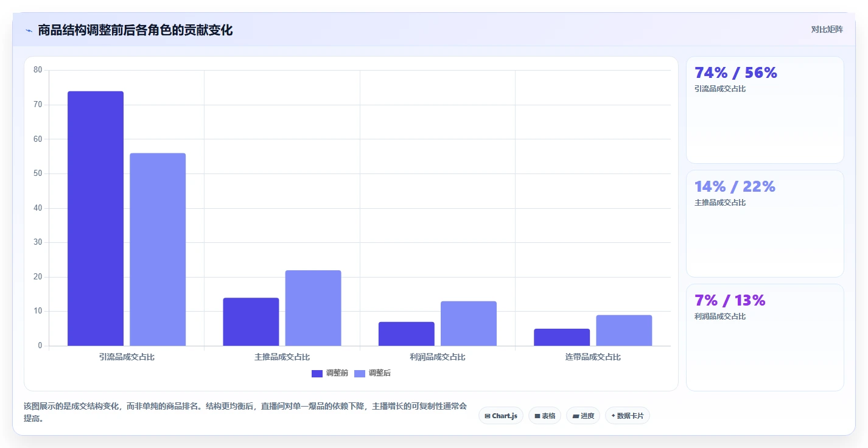
Task: Click the y-axis value 50
Action: [x=38, y=173]
